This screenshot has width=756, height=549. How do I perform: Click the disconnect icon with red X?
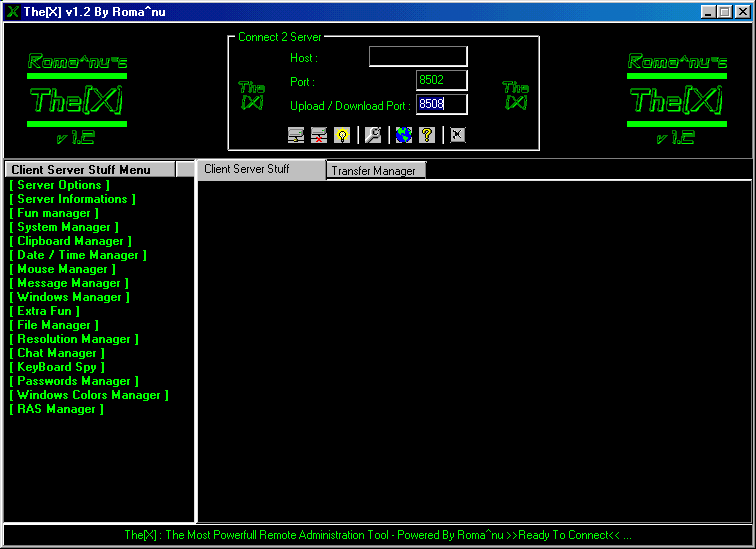319,135
